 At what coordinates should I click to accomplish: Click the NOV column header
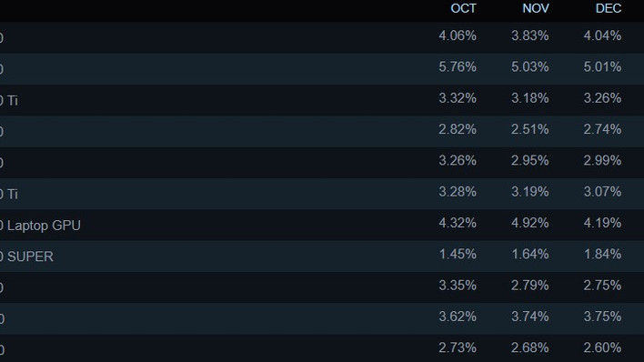(536, 8)
